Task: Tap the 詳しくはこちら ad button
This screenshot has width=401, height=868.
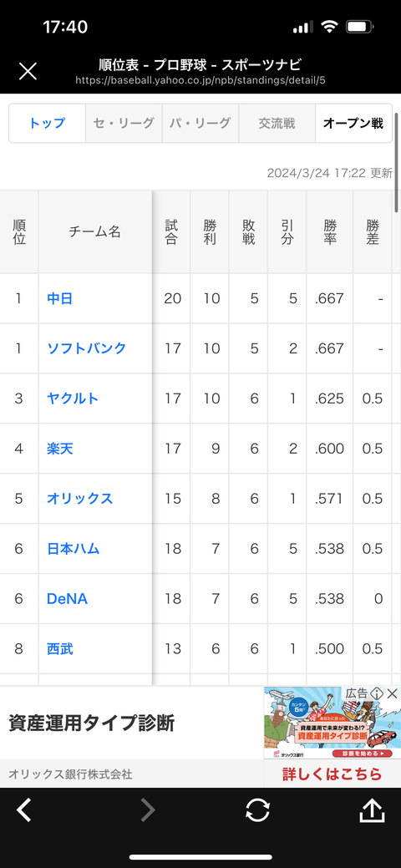Action: (x=332, y=774)
